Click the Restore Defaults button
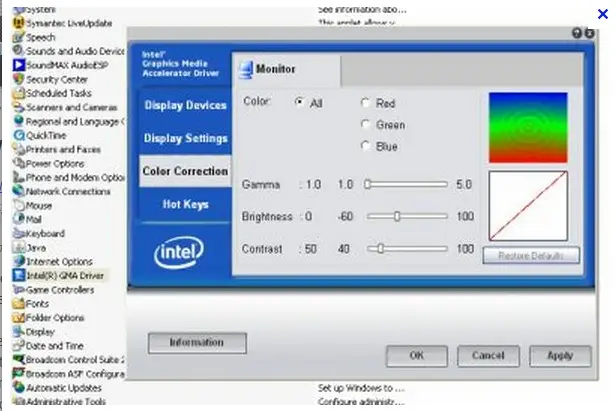 click(x=531, y=256)
